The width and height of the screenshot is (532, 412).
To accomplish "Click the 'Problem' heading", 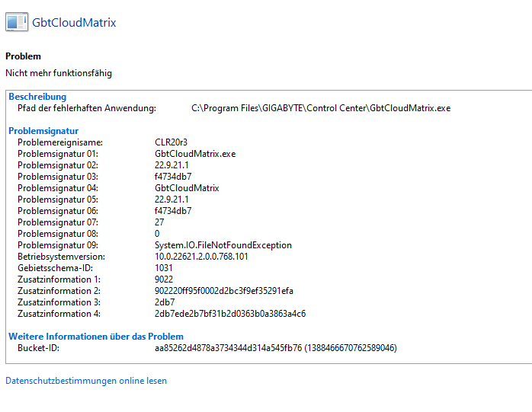I will point(23,56).
